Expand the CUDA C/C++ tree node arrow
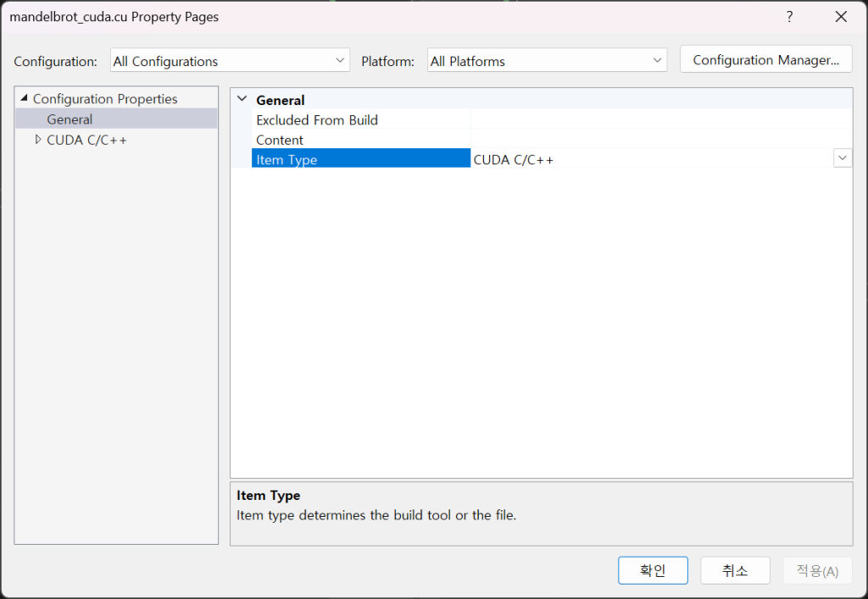This screenshot has height=599, width=868. (x=37, y=140)
